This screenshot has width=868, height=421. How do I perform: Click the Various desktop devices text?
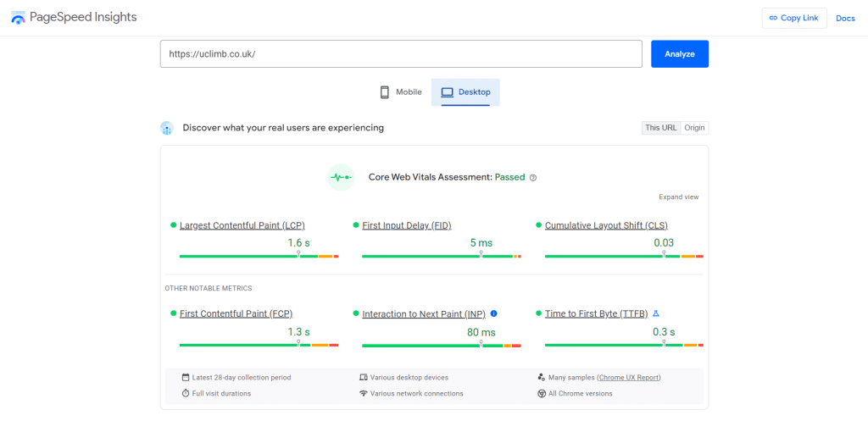click(x=409, y=377)
